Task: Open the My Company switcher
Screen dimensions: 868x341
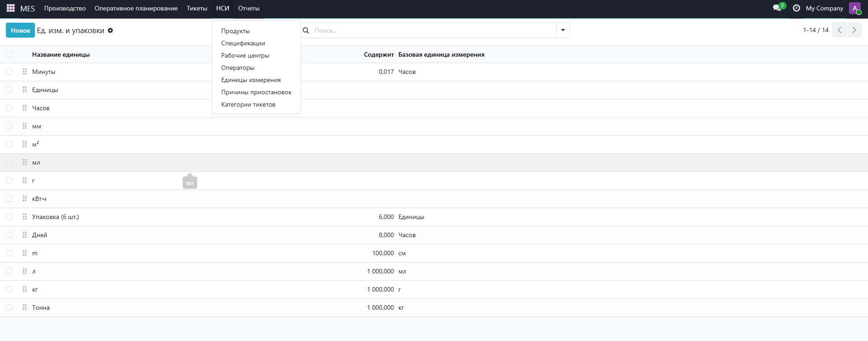Action: (824, 8)
